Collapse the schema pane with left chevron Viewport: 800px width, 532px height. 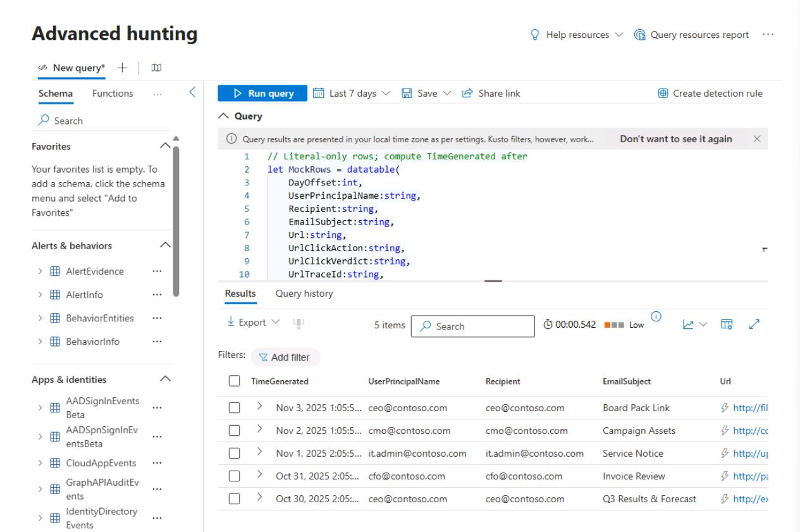tap(194, 93)
